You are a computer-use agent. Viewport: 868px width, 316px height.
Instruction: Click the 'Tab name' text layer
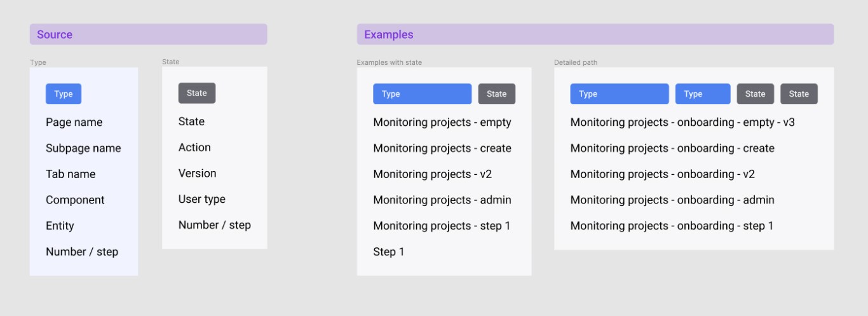71,174
